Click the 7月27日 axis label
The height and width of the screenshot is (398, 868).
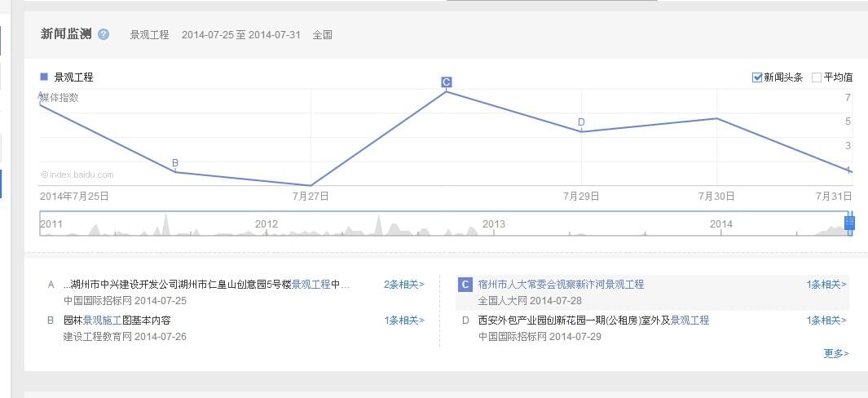(311, 196)
